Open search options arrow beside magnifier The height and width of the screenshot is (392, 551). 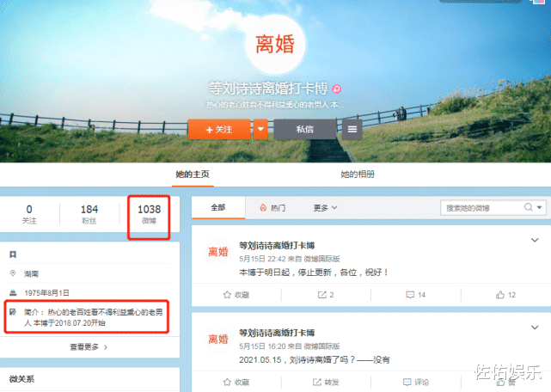coord(540,208)
